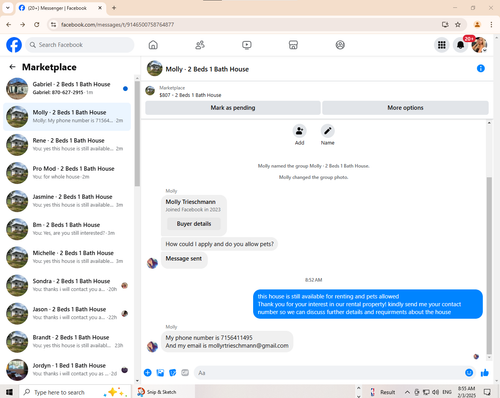Screen dimensions: 500x398
Task: Go back using the Marketplace arrow
Action: [12, 67]
